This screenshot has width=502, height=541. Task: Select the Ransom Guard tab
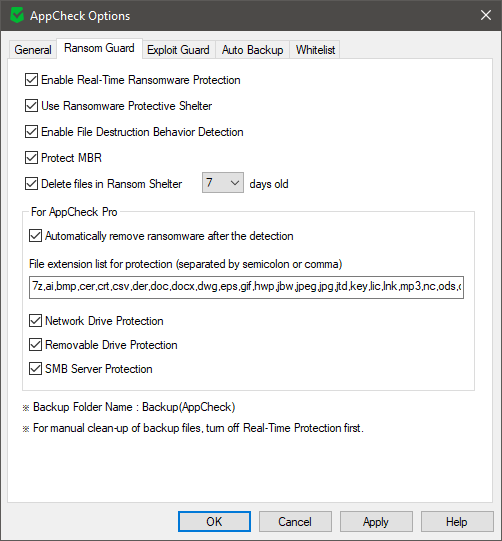click(x=99, y=48)
